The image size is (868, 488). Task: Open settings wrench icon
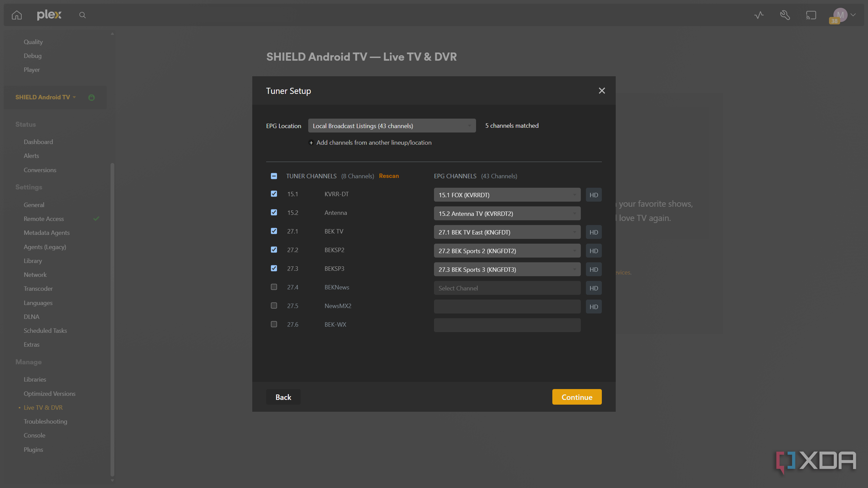pos(785,15)
